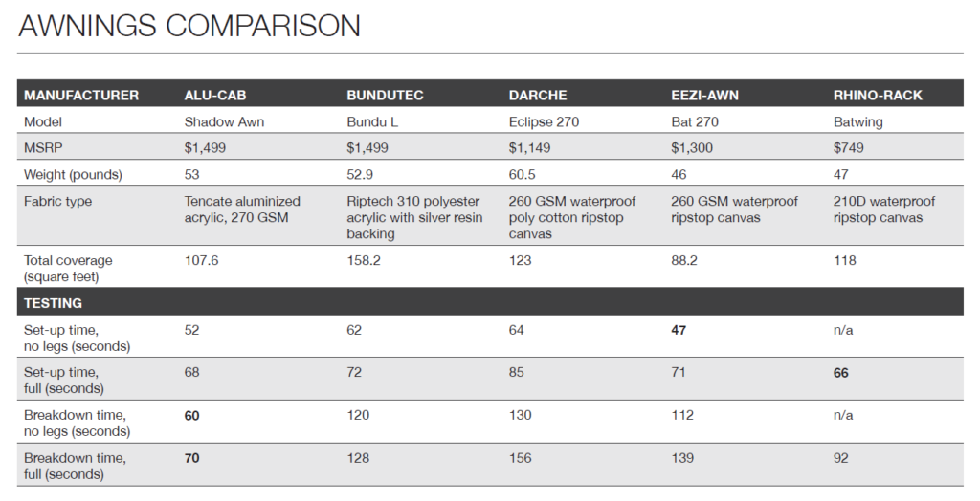This screenshot has width=980, height=501.
Task: Select the Shadow Awn model cell
Action: [223, 122]
